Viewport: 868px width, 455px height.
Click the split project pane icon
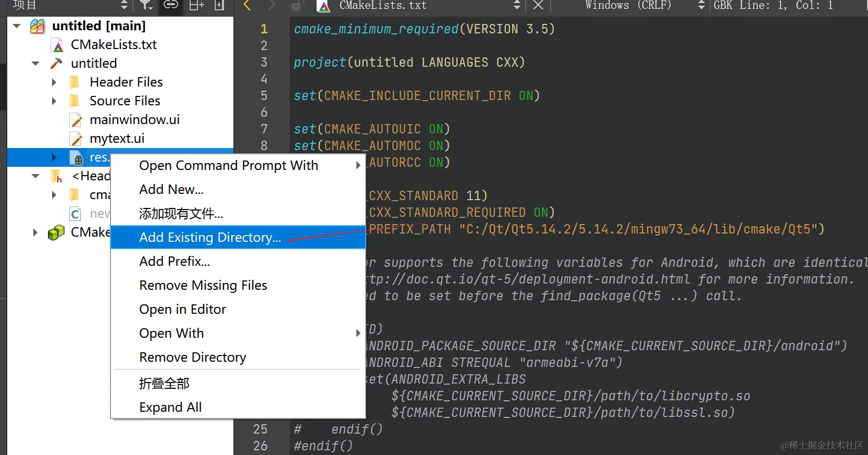coord(196,5)
